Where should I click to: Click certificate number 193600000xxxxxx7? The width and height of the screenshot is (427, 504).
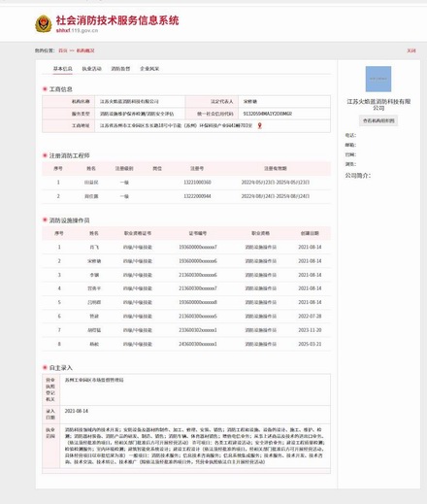tap(198, 247)
